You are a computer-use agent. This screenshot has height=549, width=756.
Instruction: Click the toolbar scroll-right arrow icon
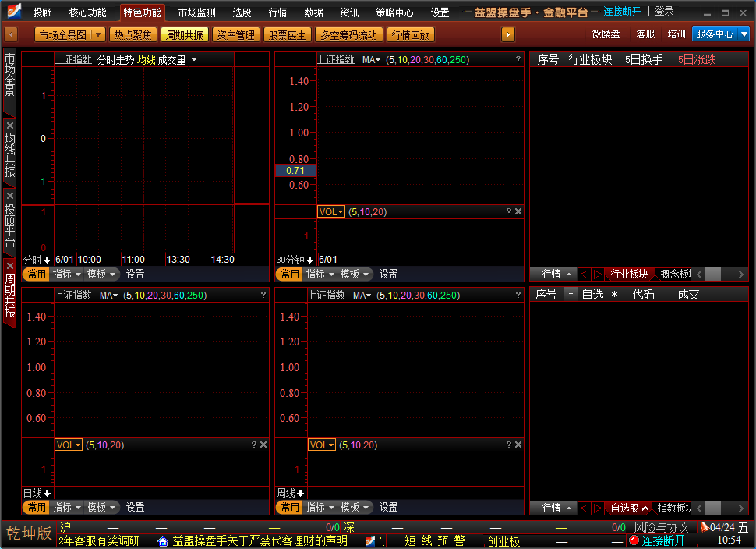tap(507, 34)
